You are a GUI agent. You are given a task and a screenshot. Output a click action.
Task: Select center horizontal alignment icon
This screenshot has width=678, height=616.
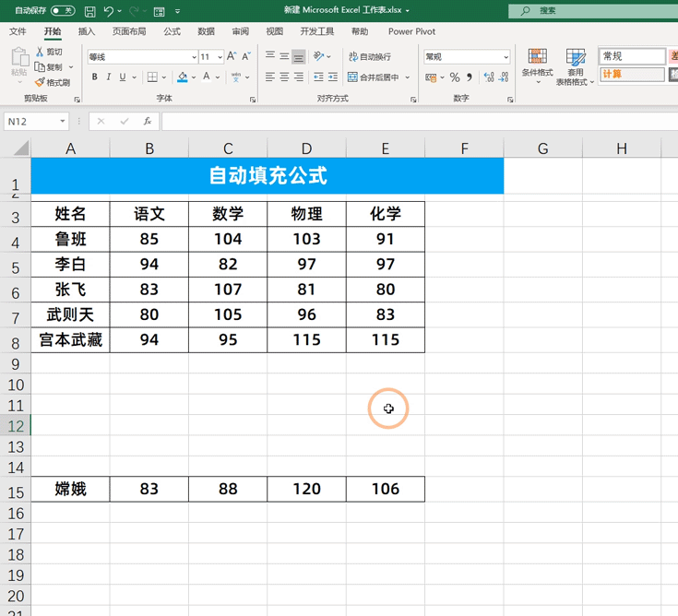pyautogui.click(x=284, y=77)
